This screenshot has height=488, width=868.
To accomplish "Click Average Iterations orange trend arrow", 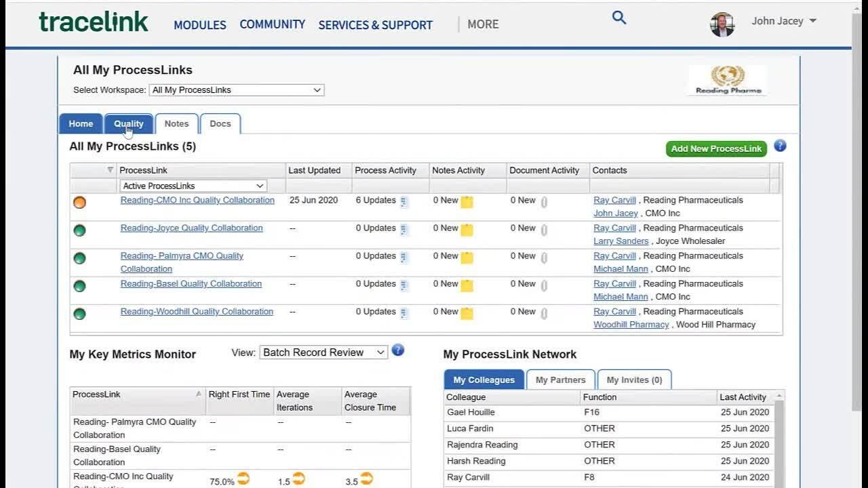I will point(298,479).
